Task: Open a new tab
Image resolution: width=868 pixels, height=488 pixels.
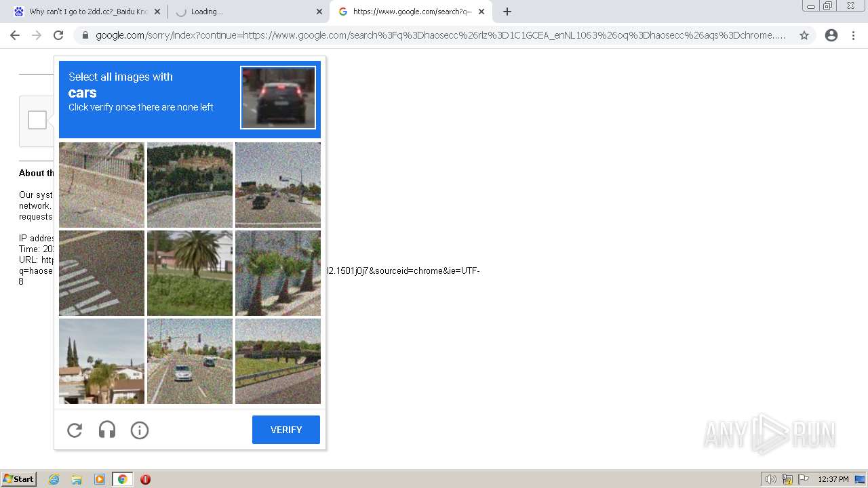Action: [507, 12]
